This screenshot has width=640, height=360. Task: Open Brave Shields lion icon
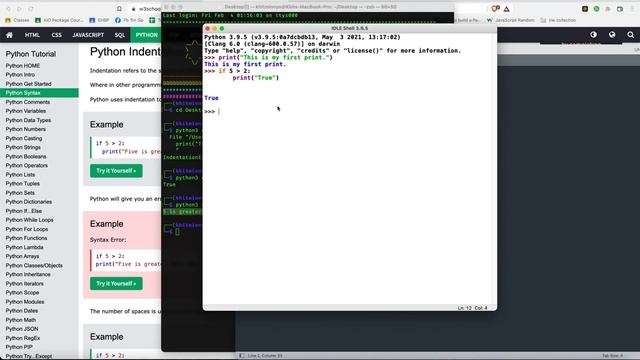pyautogui.click(x=495, y=9)
